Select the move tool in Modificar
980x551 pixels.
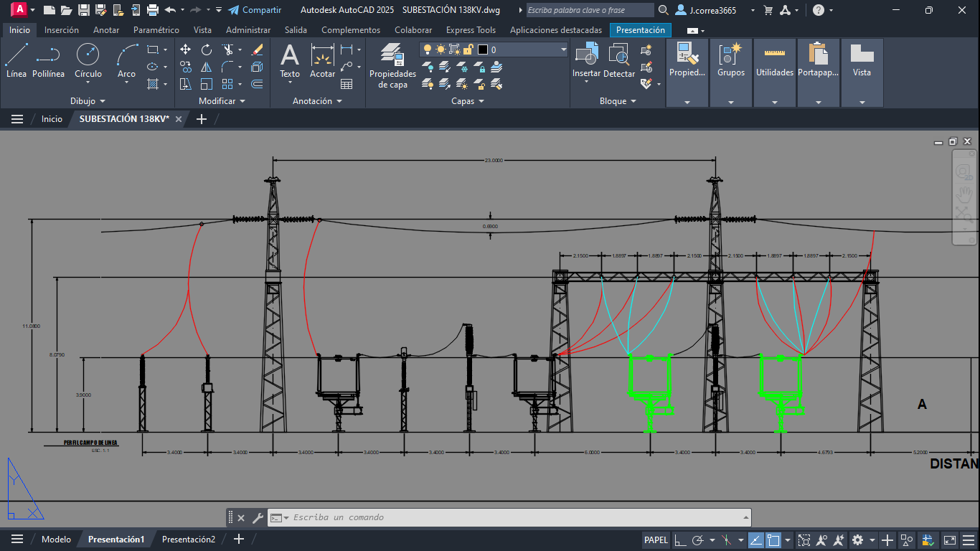185,50
